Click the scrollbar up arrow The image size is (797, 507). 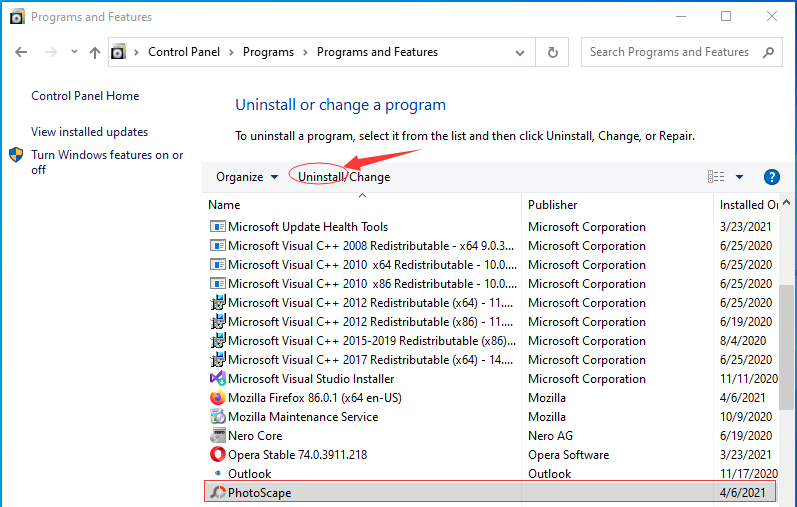click(786, 202)
